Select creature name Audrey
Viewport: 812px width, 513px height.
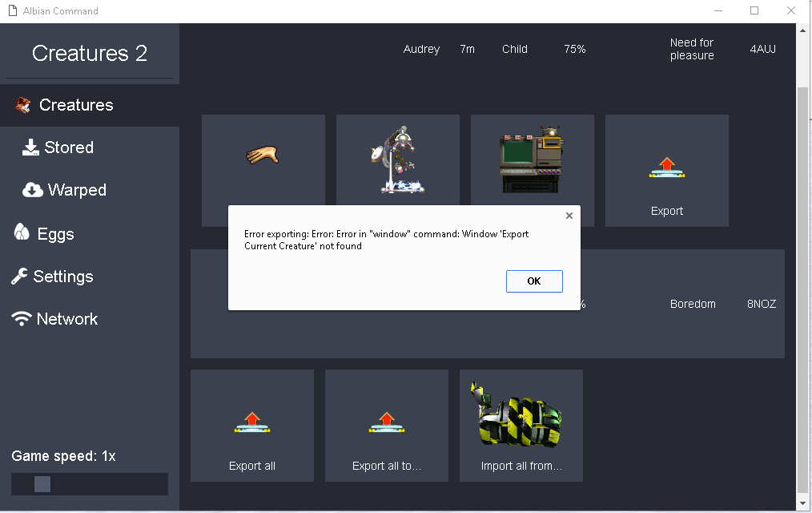(x=421, y=49)
